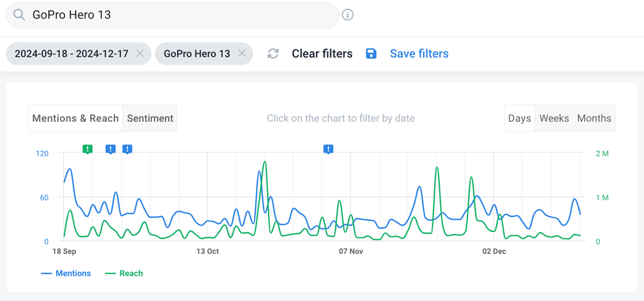Click the 120 mentions axis value
Viewport: 644px width, 301px height.
[x=43, y=153]
